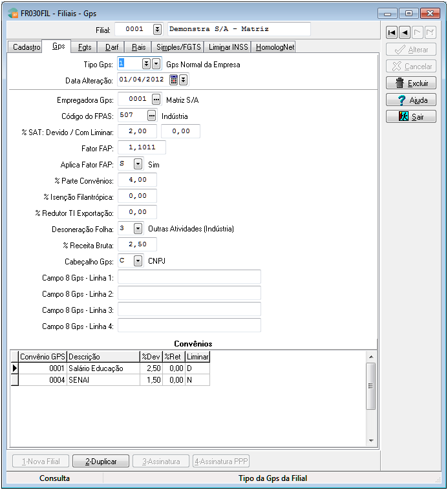Go to previous record navigation arrow
The height and width of the screenshot is (490, 448).
(x=405, y=32)
